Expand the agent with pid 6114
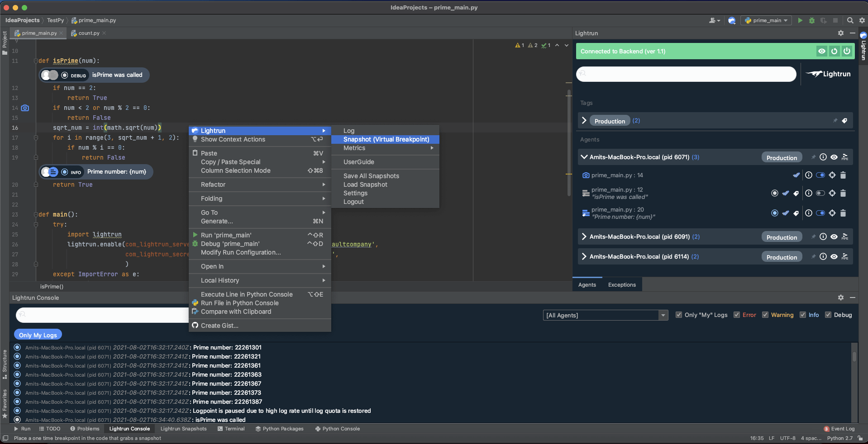This screenshot has width=868, height=444. (x=583, y=256)
